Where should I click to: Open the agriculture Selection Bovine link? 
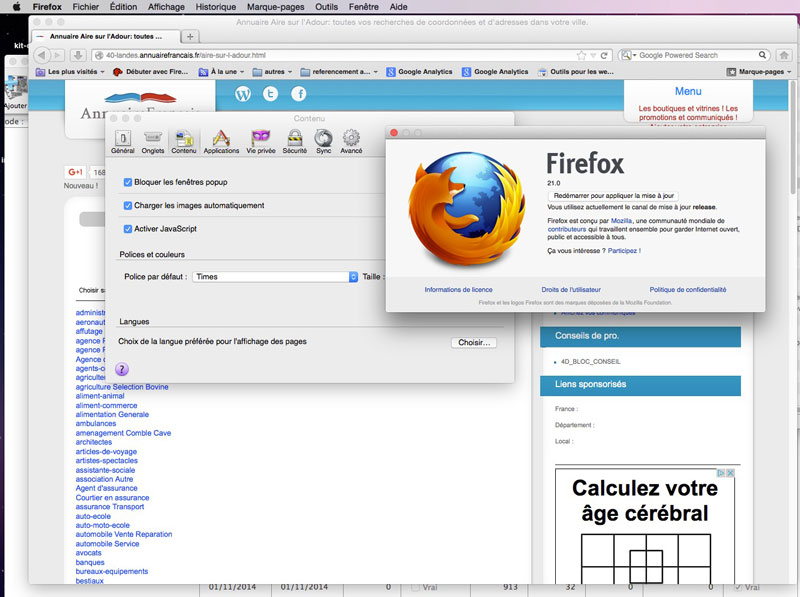(122, 387)
